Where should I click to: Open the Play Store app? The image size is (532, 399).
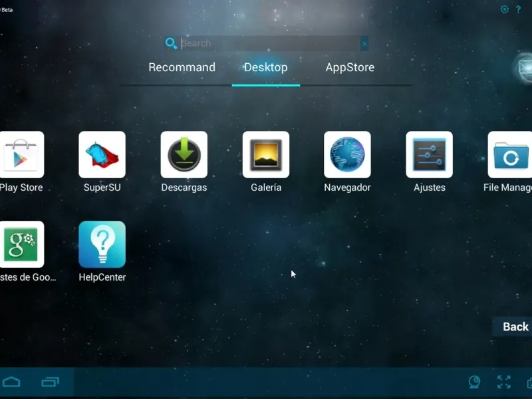pos(21,155)
